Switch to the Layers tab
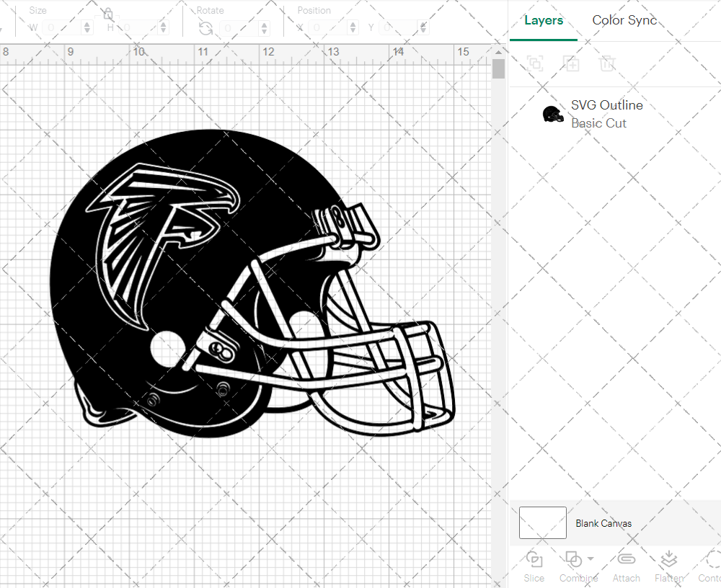 click(x=544, y=20)
